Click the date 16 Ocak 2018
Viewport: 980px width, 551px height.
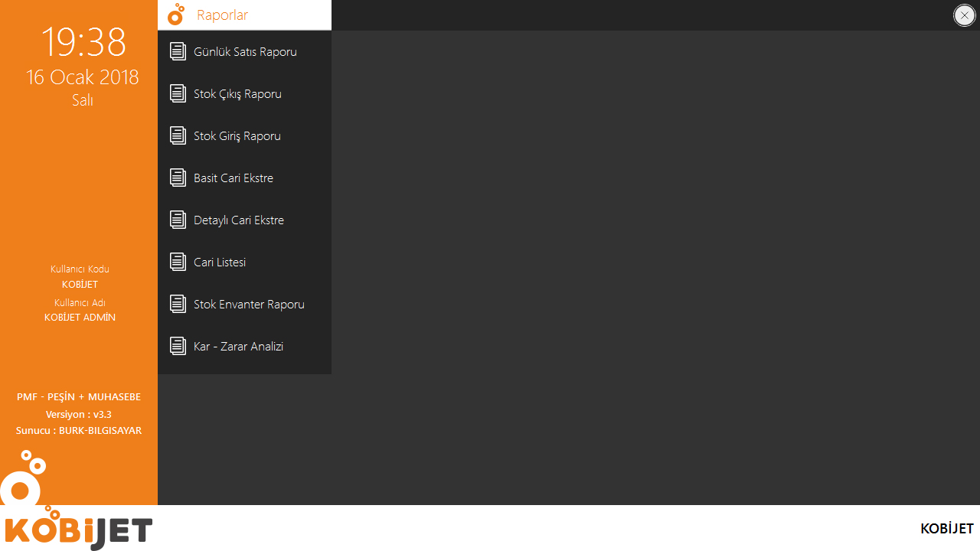[83, 77]
